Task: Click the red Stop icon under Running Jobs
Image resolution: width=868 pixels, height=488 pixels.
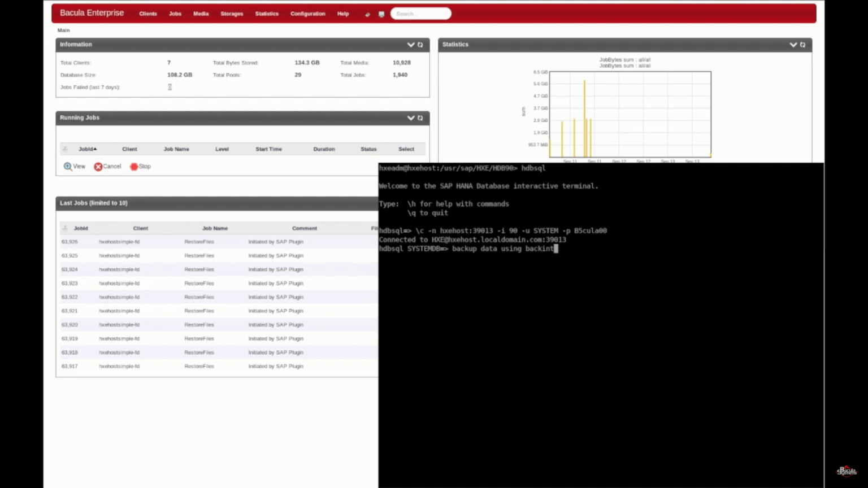Action: pos(134,167)
